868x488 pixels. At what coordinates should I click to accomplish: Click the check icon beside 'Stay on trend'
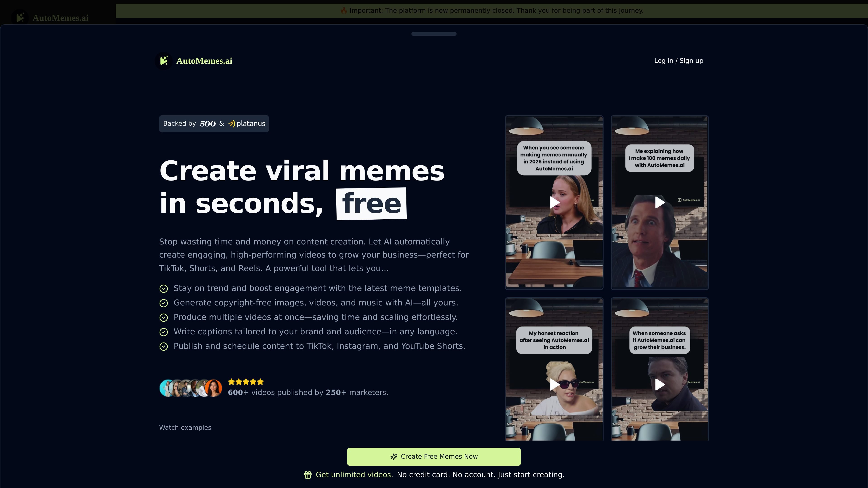[x=163, y=289]
